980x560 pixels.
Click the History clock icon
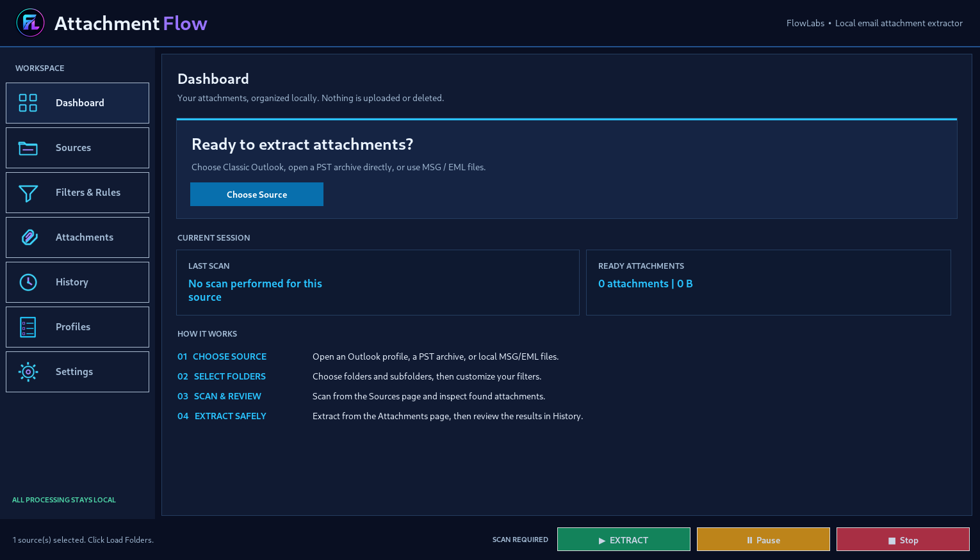click(x=28, y=282)
